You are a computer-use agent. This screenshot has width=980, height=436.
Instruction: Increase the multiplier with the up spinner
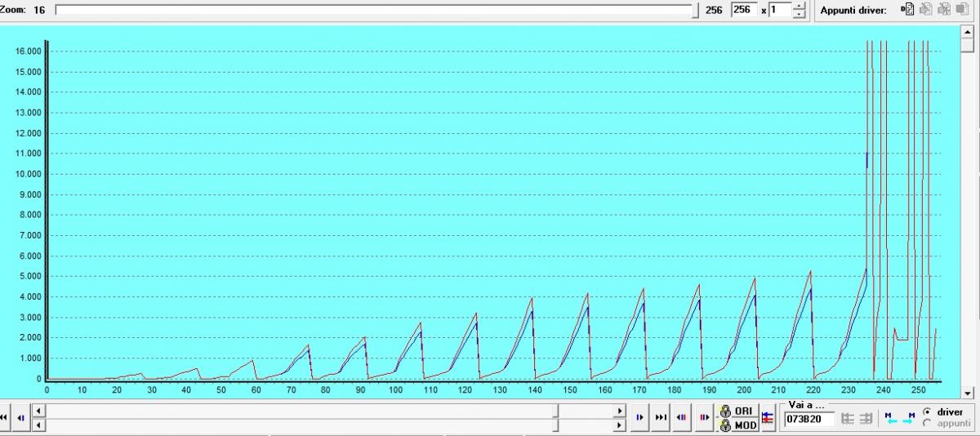point(799,7)
